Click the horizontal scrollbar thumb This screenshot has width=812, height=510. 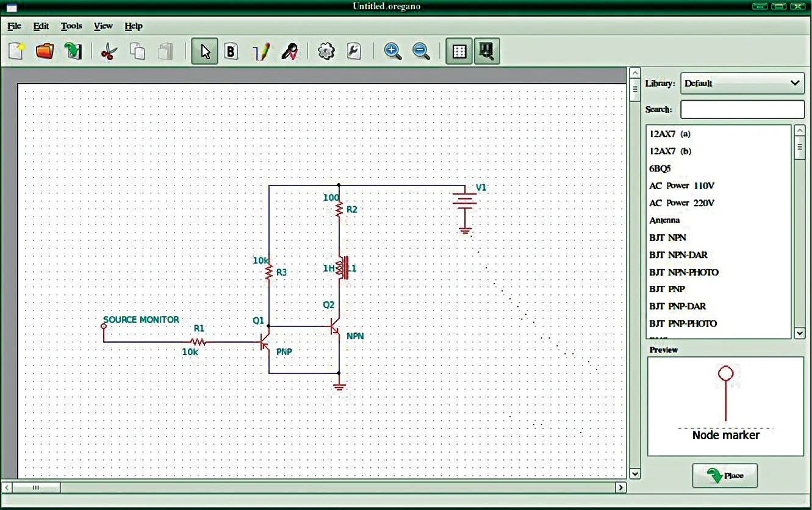click(36, 487)
